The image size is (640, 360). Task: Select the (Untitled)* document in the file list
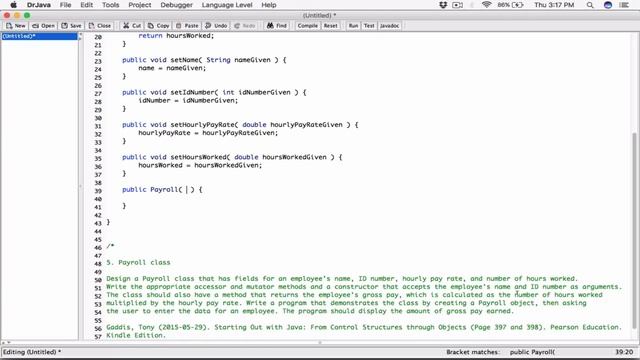point(39,36)
